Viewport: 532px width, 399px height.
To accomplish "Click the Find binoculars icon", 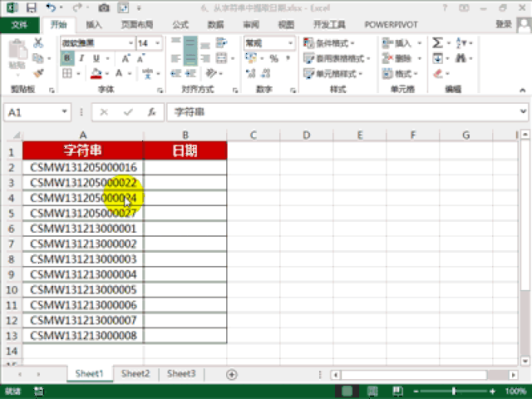I will (x=461, y=58).
